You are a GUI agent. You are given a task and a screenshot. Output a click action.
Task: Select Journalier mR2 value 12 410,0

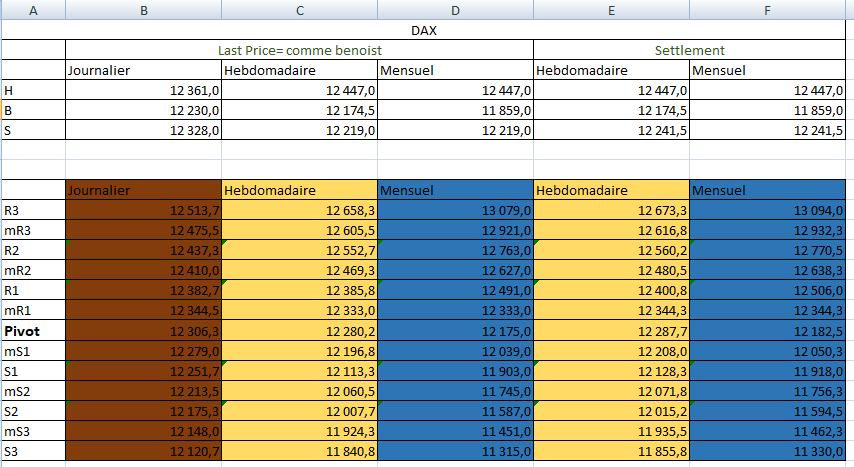pyautogui.click(x=144, y=270)
